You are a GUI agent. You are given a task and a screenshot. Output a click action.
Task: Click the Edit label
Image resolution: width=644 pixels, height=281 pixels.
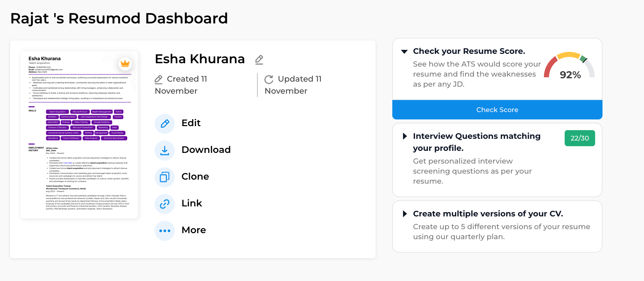[191, 123]
